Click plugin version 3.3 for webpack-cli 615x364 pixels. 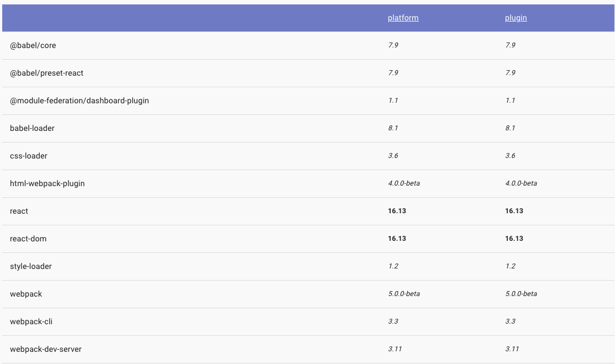pos(510,321)
